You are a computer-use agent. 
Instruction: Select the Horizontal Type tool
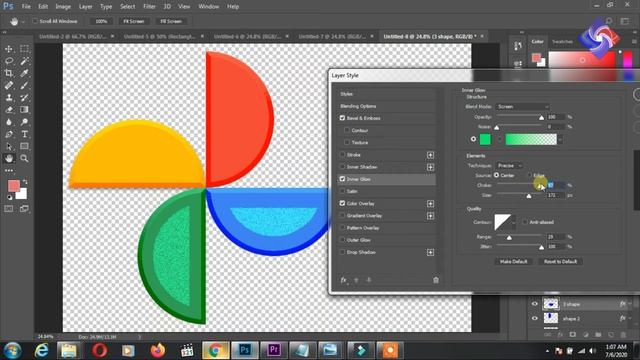tap(24, 134)
